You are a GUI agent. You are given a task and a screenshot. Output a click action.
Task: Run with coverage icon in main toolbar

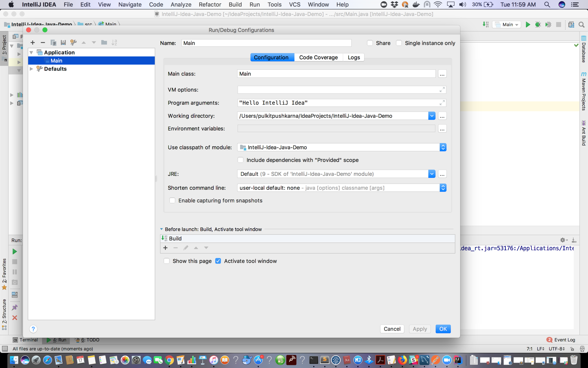(548, 25)
